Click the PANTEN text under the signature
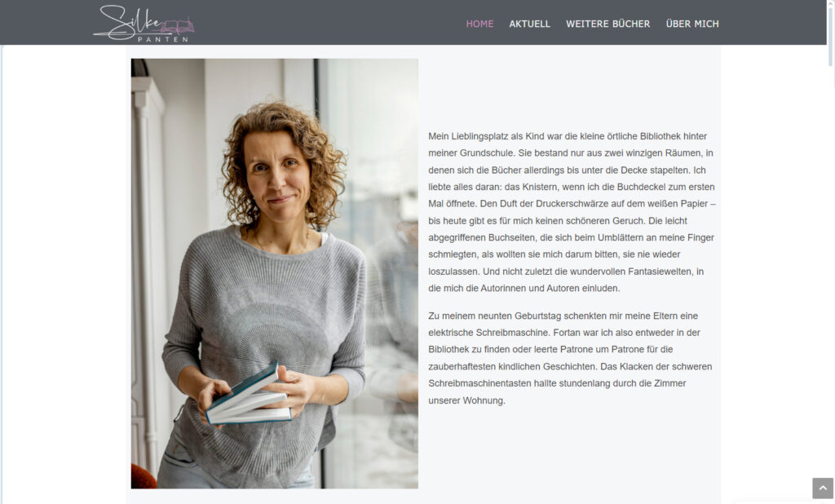Screen dimensions: 835x504 pyautogui.click(x=162, y=39)
